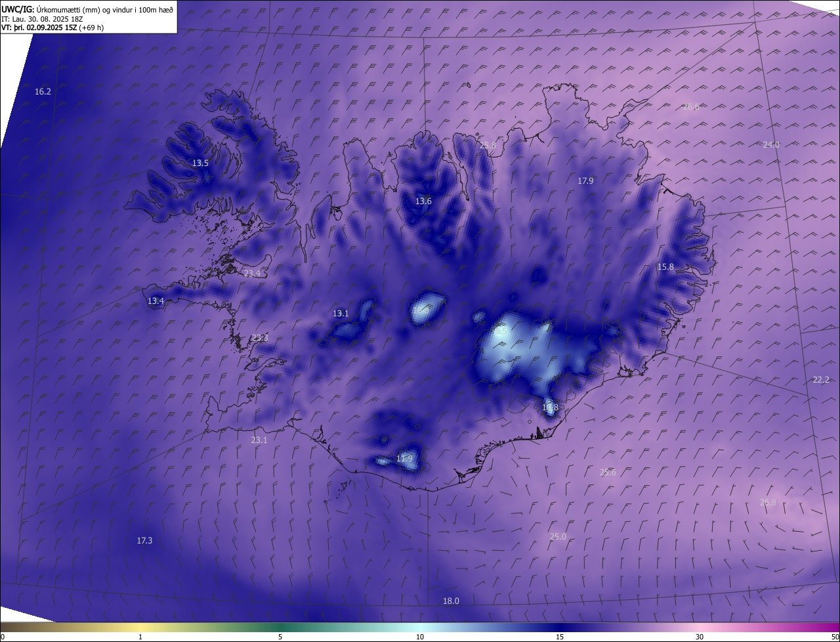The height and width of the screenshot is (642, 840).
Task: Click the 13.1 value label
Action: (x=341, y=314)
